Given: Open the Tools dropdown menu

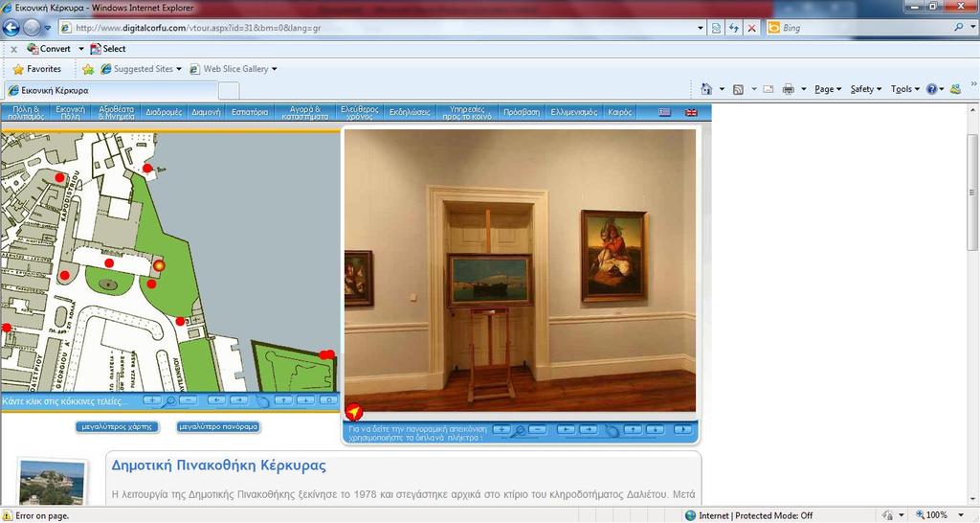Looking at the screenshot, I should pos(904,89).
